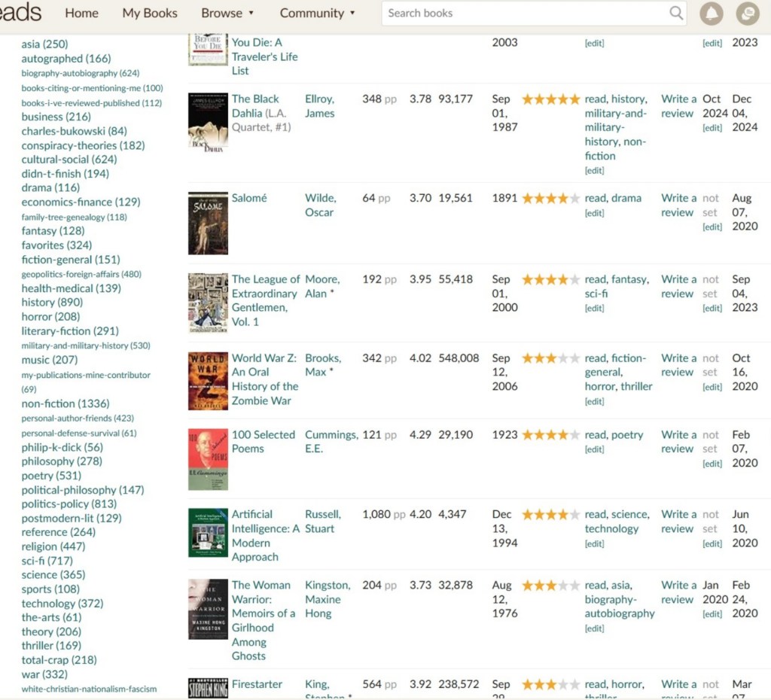Edit shelves for The Woman Warrior
The height and width of the screenshot is (700, 771).
pyautogui.click(x=594, y=628)
